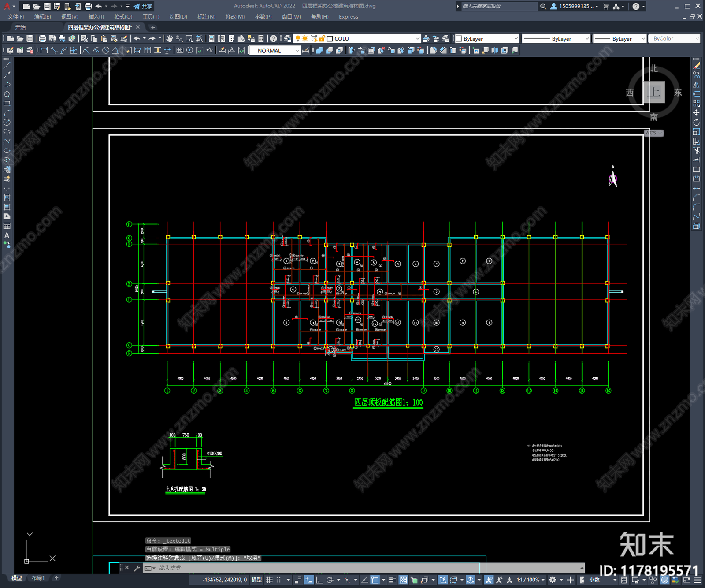Select the Rectangle tool in draw toolbar

tap(7, 104)
